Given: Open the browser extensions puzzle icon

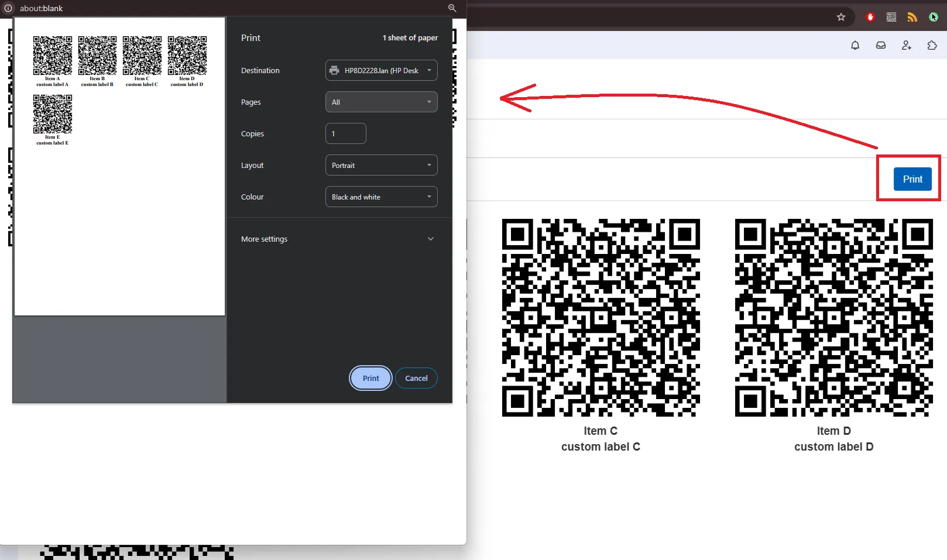Looking at the screenshot, I should (x=931, y=45).
